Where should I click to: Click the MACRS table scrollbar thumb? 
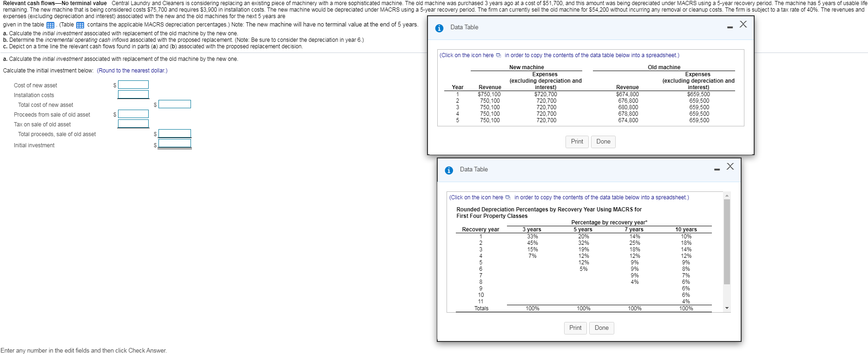click(727, 242)
